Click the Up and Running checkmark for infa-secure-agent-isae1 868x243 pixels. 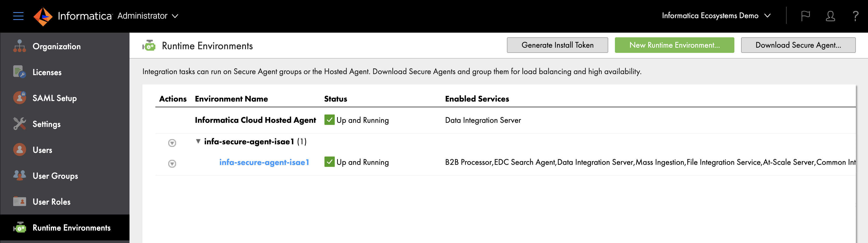(x=329, y=162)
